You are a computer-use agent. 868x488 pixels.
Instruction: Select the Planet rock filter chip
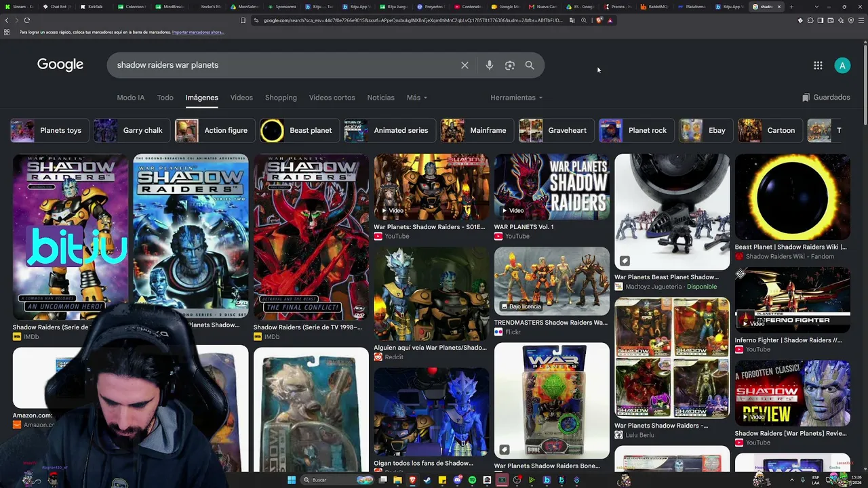(x=635, y=130)
